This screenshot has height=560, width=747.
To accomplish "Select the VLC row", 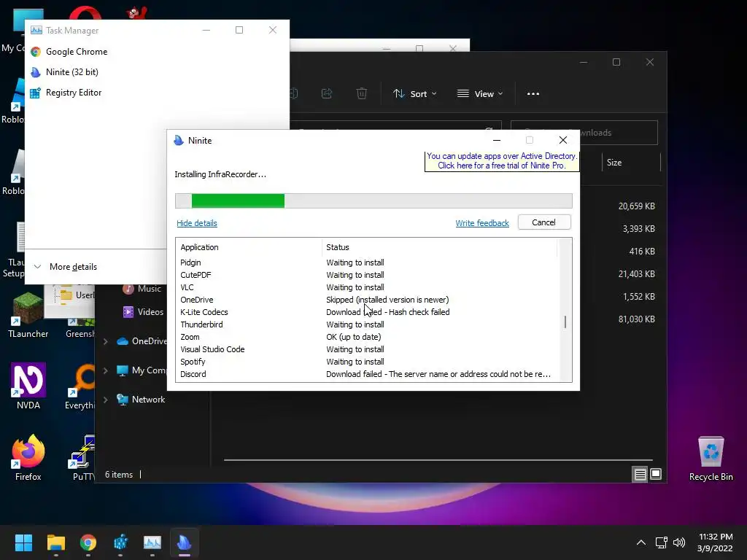I will click(x=366, y=287).
